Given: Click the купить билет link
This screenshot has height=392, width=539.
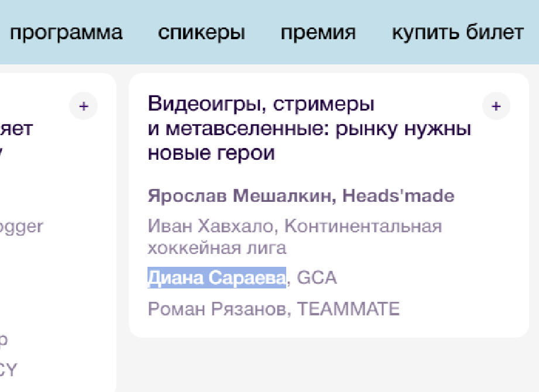Looking at the screenshot, I should coord(458,33).
